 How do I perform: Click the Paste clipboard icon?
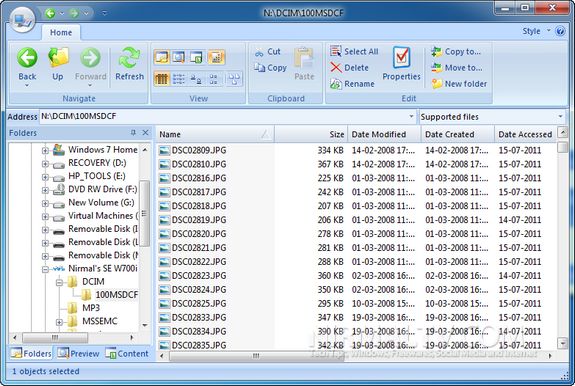[304, 57]
